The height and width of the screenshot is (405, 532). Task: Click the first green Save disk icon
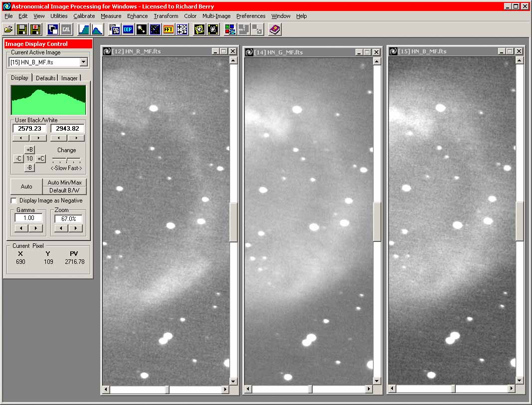pyautogui.click(x=22, y=29)
